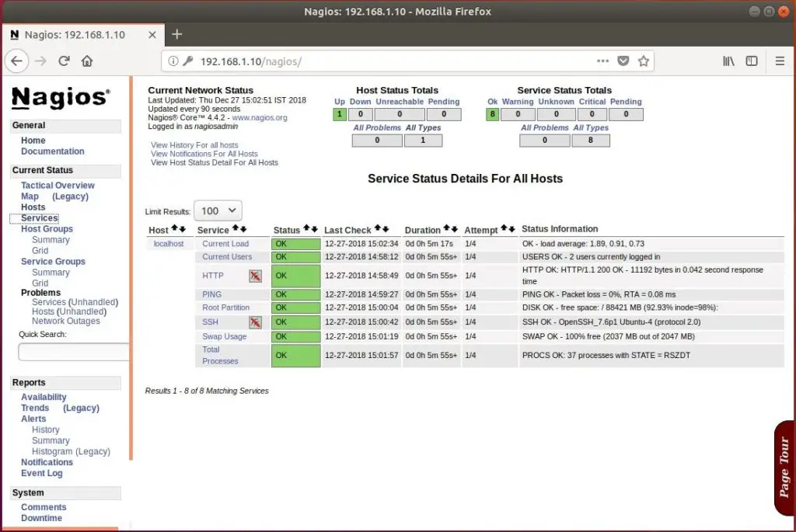This screenshot has width=796, height=532.
Task: Save page to Pocket icon
Action: point(623,61)
